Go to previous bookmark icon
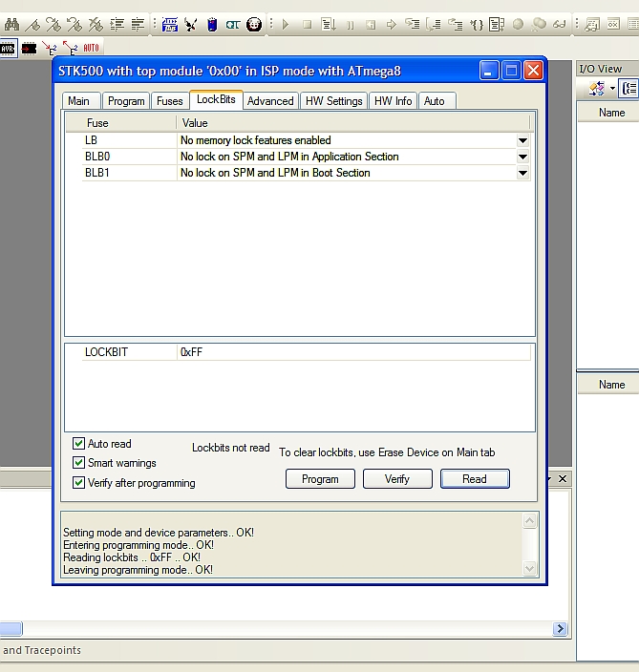This screenshot has width=639, height=672. pos(75,25)
